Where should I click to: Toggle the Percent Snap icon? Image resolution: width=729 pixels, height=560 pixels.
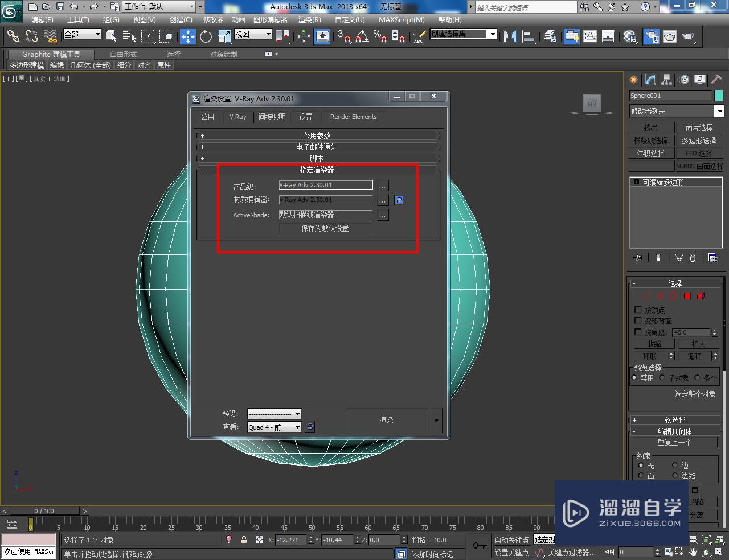click(x=380, y=36)
